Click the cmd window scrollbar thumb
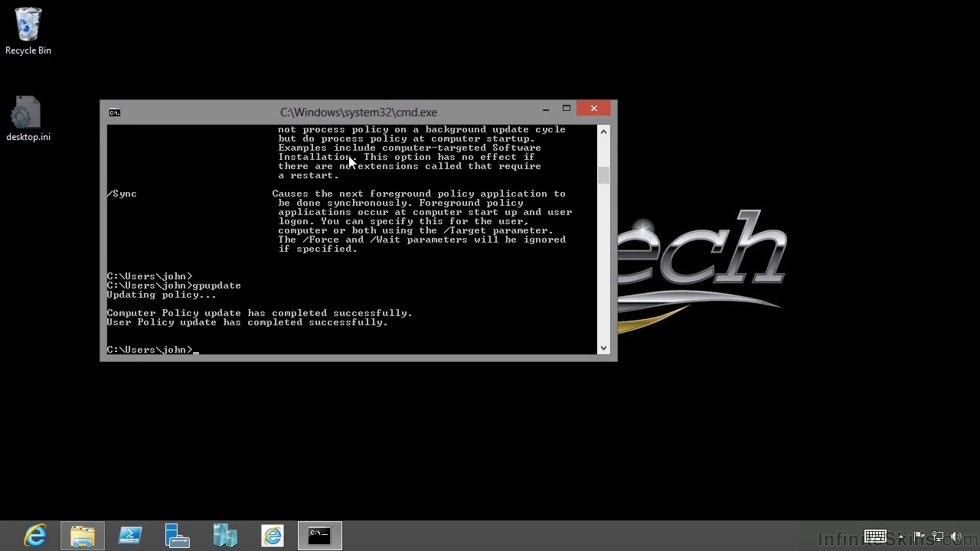The height and width of the screenshot is (551, 980). pyautogui.click(x=603, y=175)
